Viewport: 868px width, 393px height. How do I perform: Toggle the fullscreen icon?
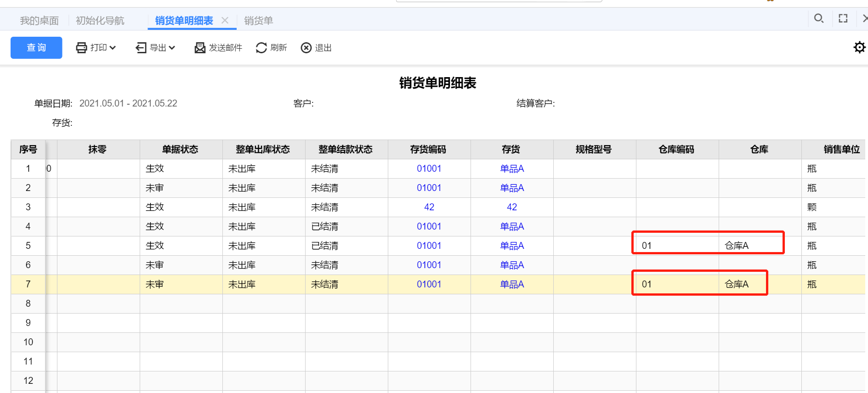pos(843,18)
